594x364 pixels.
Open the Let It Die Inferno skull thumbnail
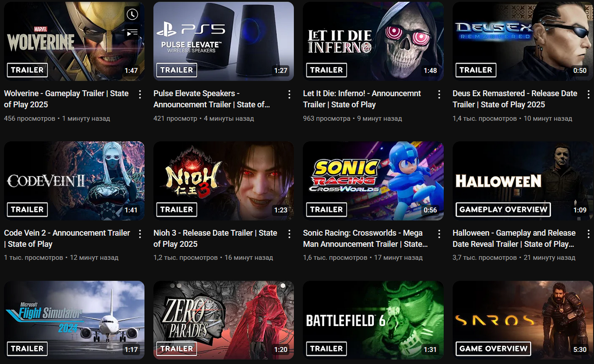(373, 41)
